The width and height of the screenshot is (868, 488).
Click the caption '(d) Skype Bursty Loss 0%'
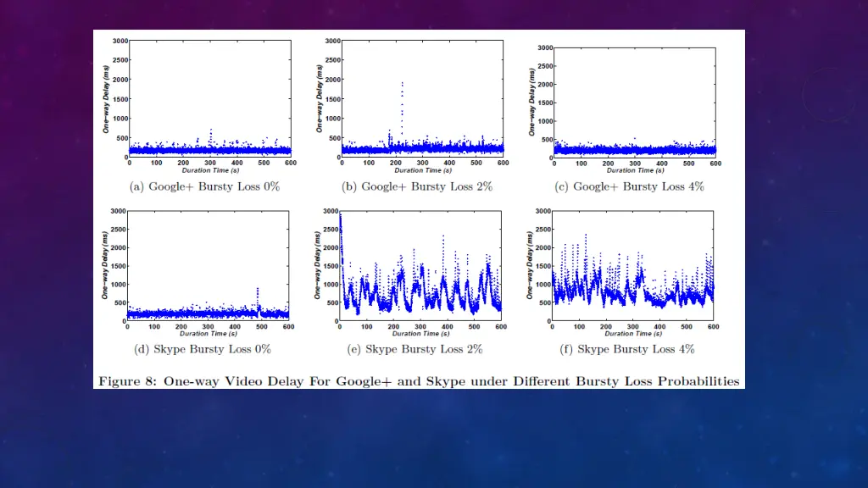203,349
